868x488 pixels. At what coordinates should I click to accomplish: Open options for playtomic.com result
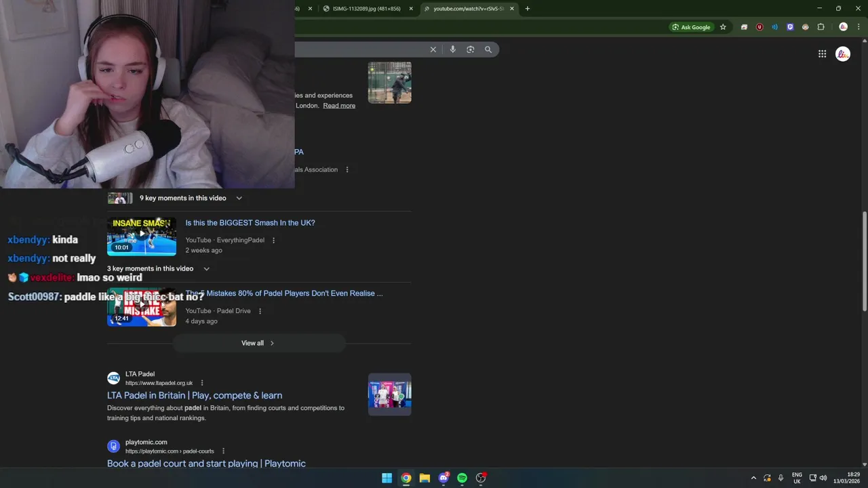[x=223, y=451]
